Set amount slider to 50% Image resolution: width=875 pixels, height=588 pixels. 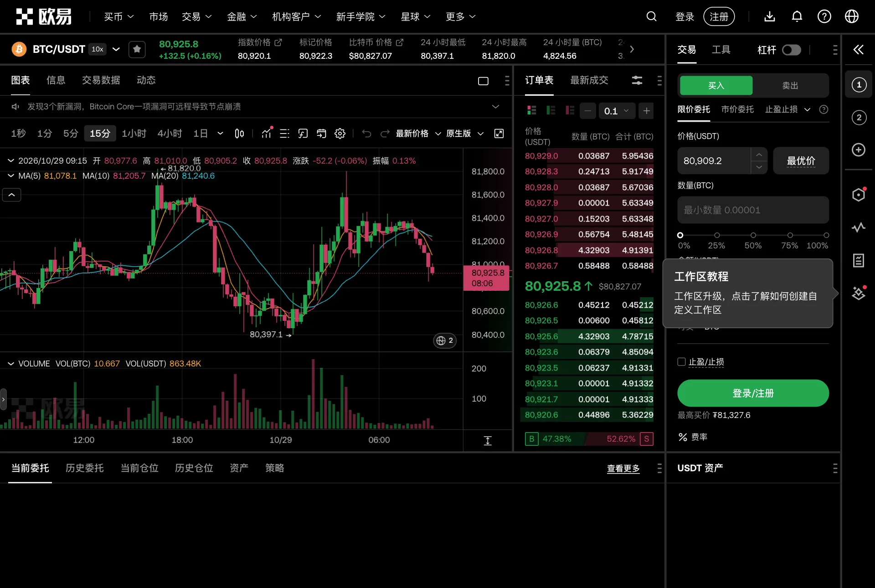[x=753, y=235]
